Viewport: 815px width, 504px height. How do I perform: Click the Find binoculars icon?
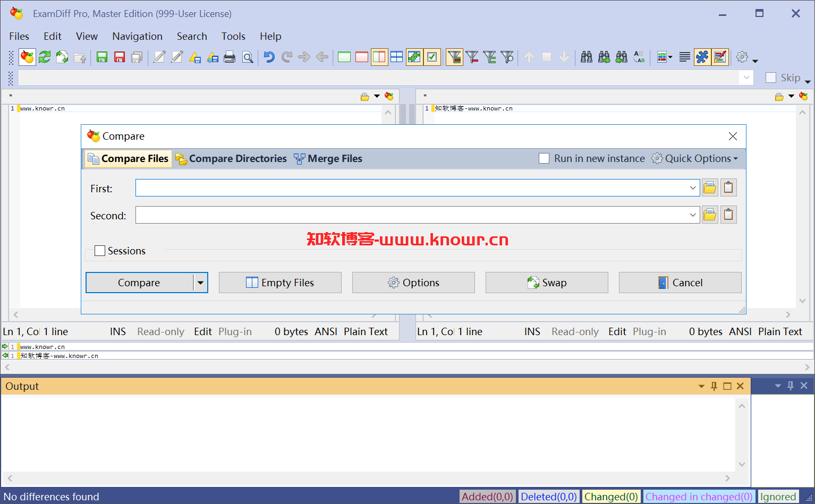pyautogui.click(x=587, y=57)
